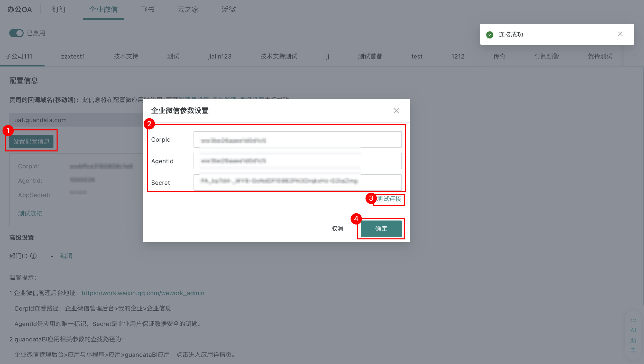Image resolution: width=644 pixels, height=364 pixels.
Task: Click the green success check icon
Action: coord(490,35)
